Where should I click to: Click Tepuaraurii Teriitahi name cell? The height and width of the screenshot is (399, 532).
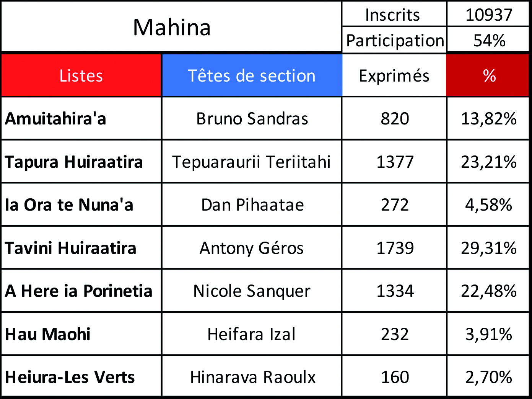(251, 162)
